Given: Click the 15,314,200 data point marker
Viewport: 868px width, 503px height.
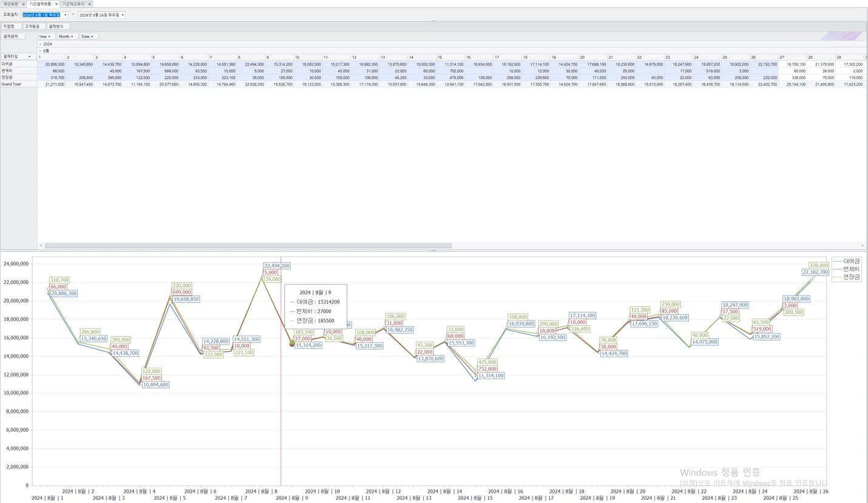Looking at the screenshot, I should [x=292, y=343].
